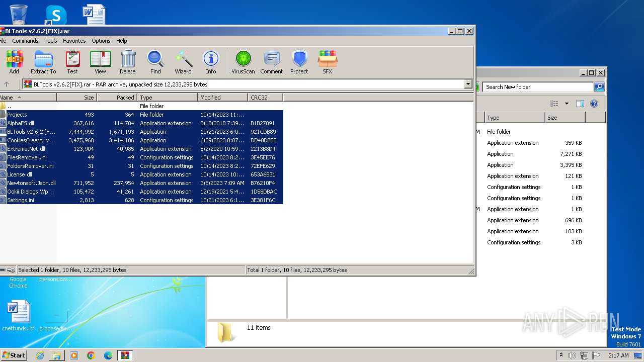Open the Commands menu

tap(25, 41)
